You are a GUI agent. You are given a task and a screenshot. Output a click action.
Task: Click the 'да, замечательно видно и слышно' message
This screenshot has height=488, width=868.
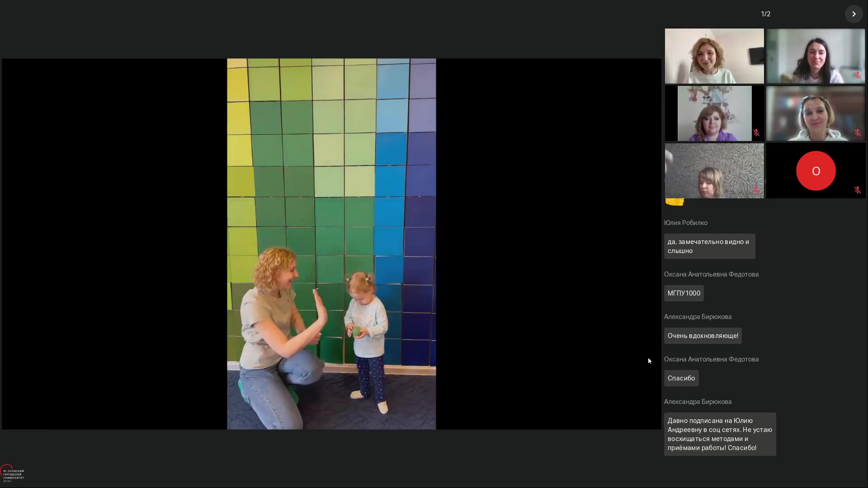tap(709, 246)
